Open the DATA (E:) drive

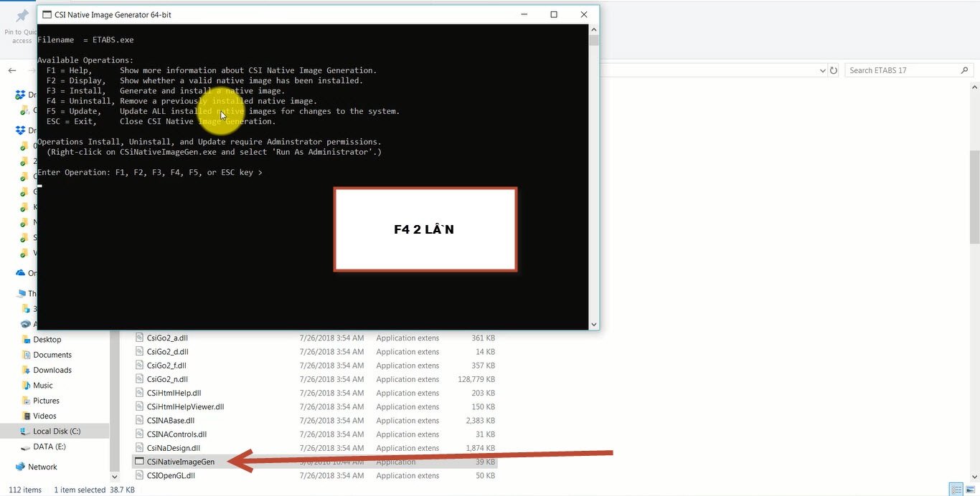[50, 447]
